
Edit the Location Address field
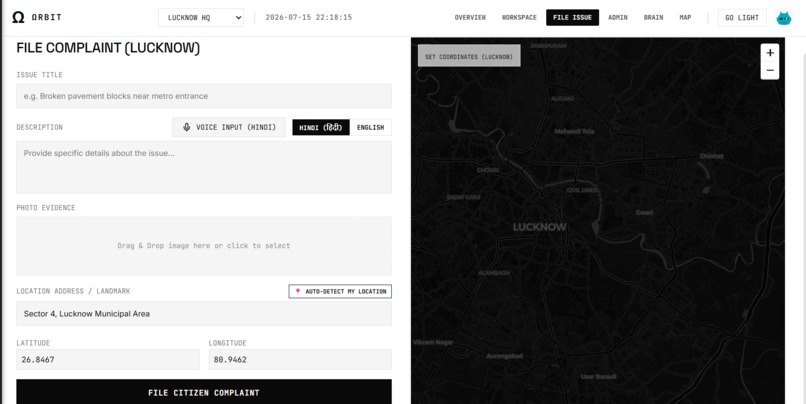click(204, 314)
